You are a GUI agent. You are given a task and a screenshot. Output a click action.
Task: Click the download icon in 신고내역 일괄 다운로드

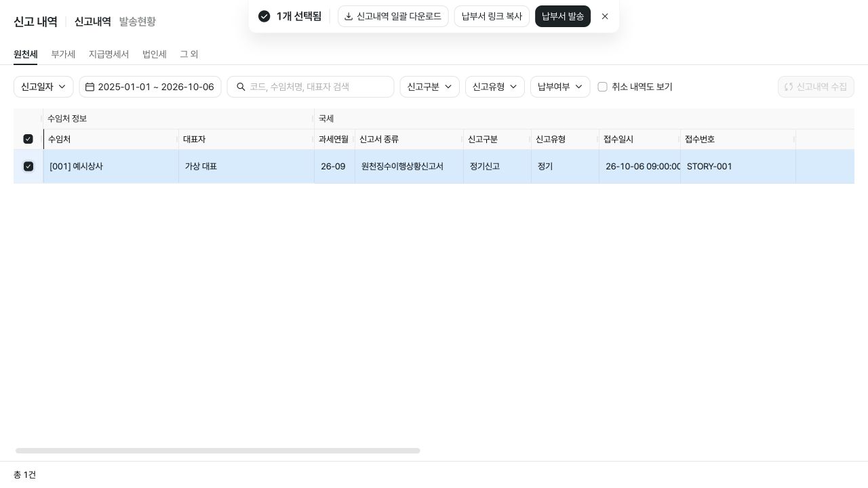click(x=349, y=16)
